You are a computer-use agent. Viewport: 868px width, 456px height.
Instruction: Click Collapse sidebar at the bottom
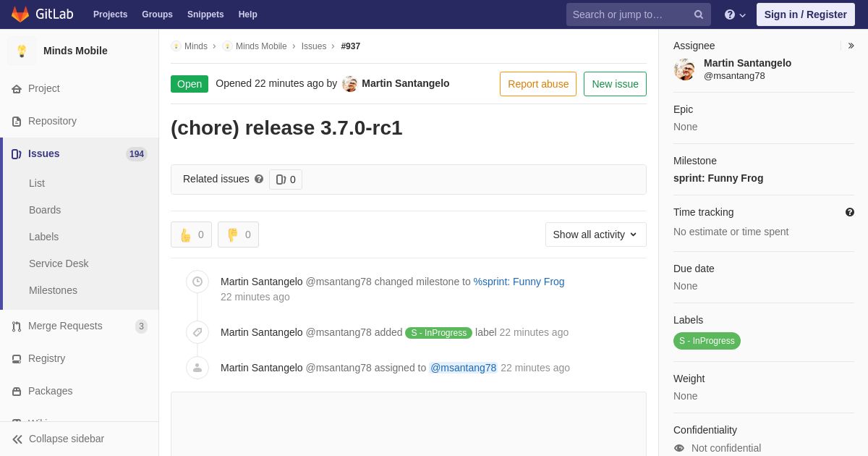tap(79, 439)
